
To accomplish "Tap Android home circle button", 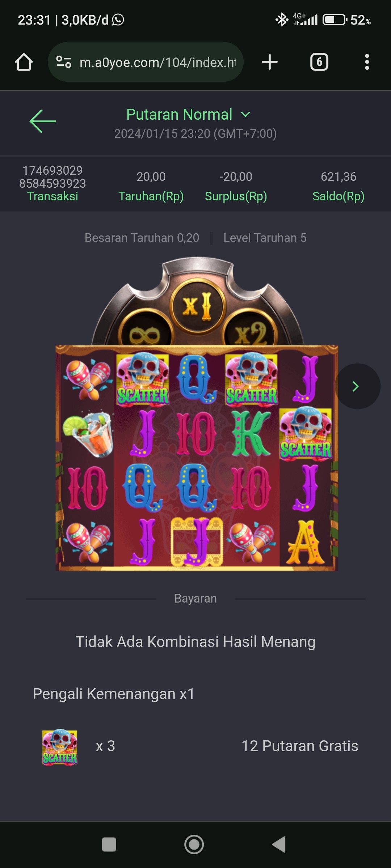I will pyautogui.click(x=194, y=844).
